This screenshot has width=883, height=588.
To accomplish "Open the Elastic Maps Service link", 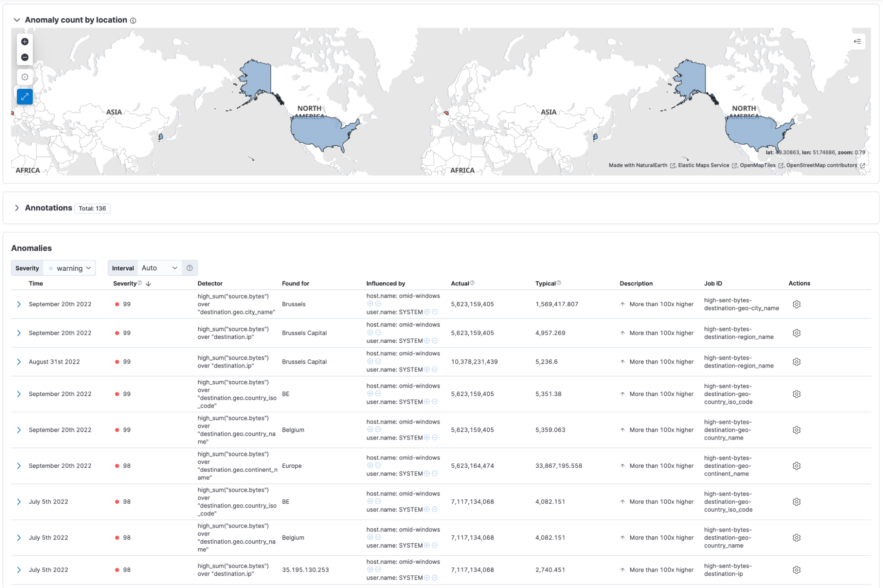I will [x=708, y=166].
